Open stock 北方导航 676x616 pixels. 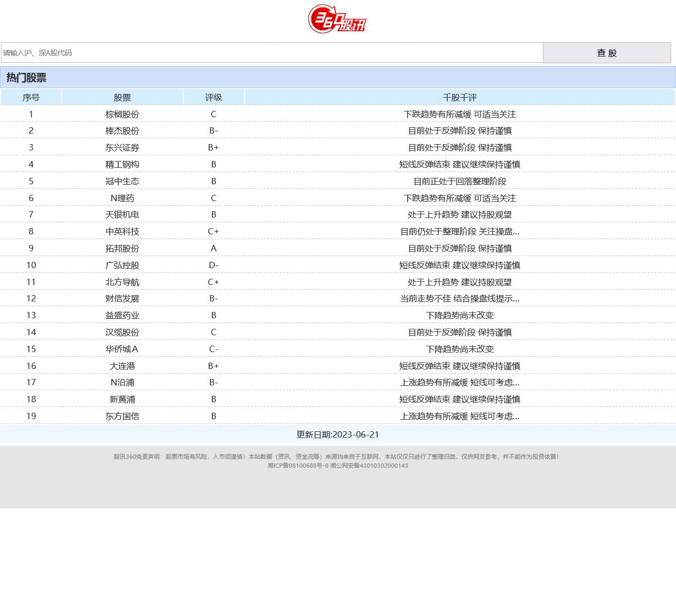click(122, 282)
